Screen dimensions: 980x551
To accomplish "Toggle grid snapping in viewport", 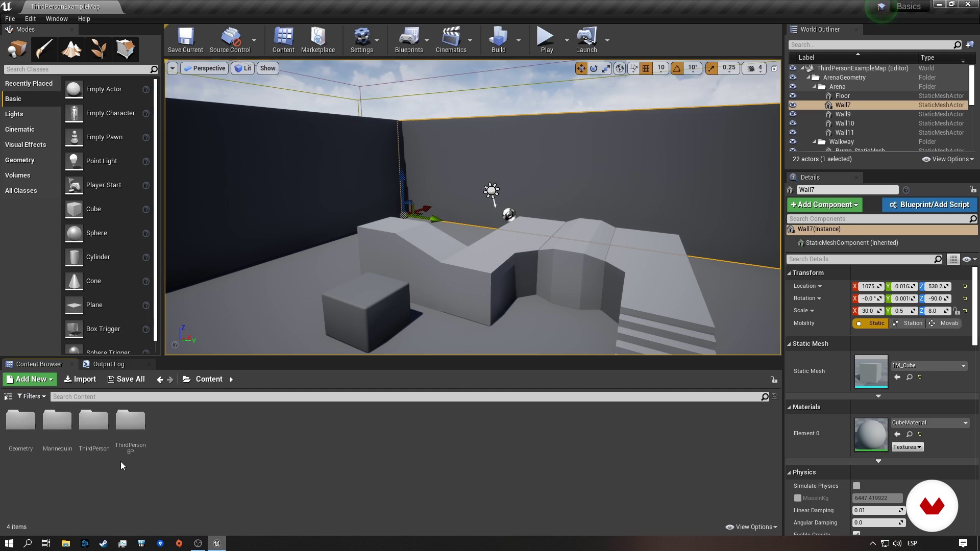I will tap(646, 68).
